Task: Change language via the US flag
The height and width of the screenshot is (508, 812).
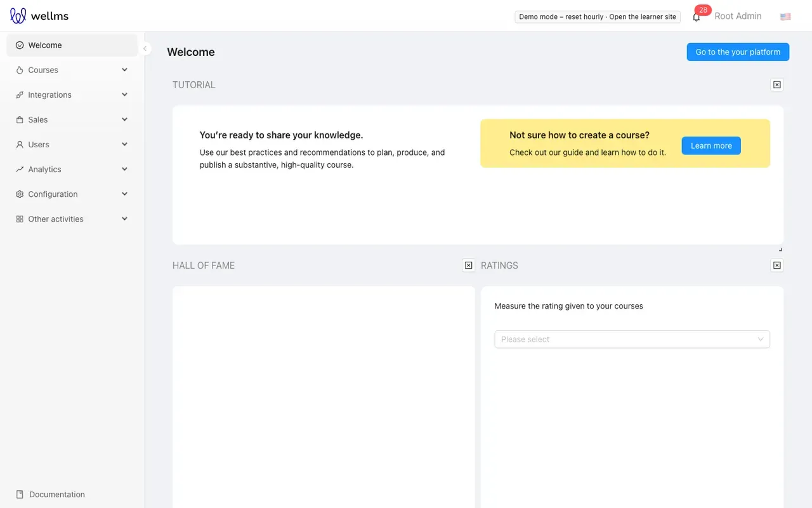Action: click(x=785, y=17)
